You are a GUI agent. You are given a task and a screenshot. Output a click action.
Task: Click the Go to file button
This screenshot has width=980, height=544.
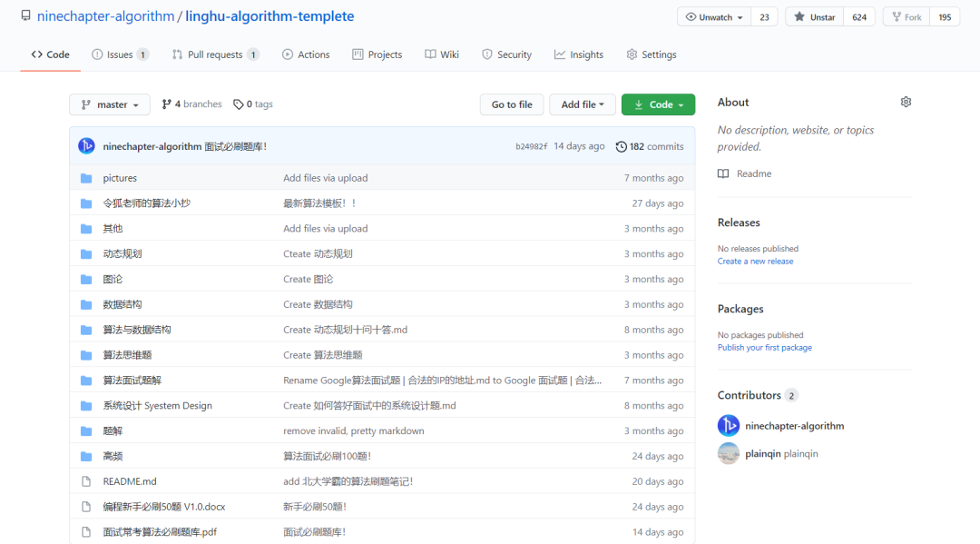[512, 104]
